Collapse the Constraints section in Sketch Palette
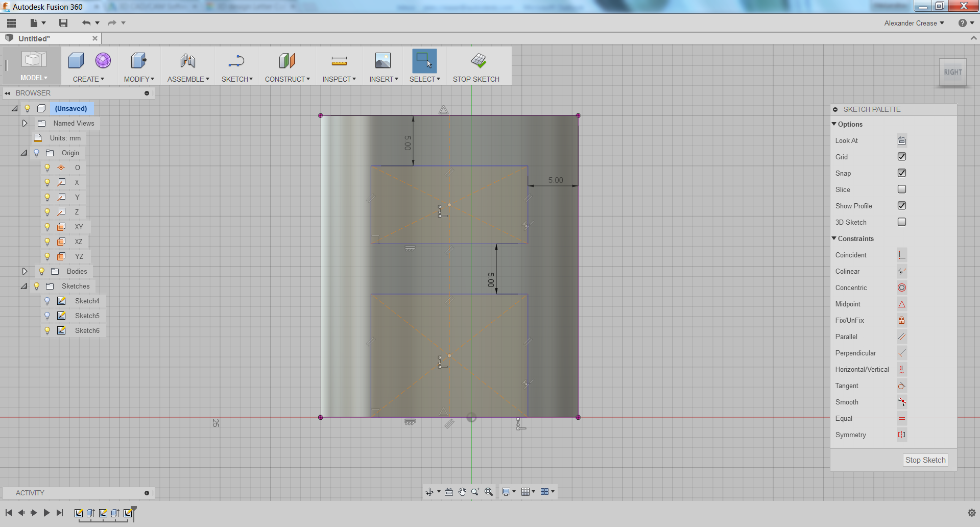Viewport: 980px width, 527px height. pos(833,238)
